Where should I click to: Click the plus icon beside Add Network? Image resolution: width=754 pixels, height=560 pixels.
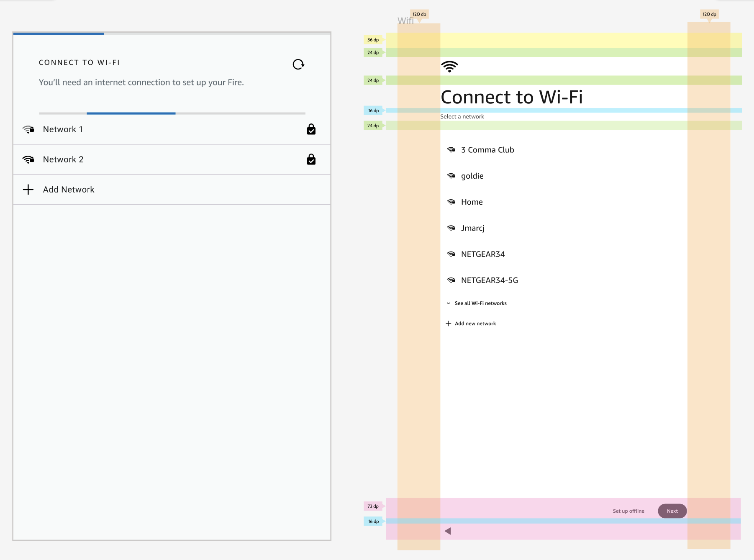tap(28, 190)
